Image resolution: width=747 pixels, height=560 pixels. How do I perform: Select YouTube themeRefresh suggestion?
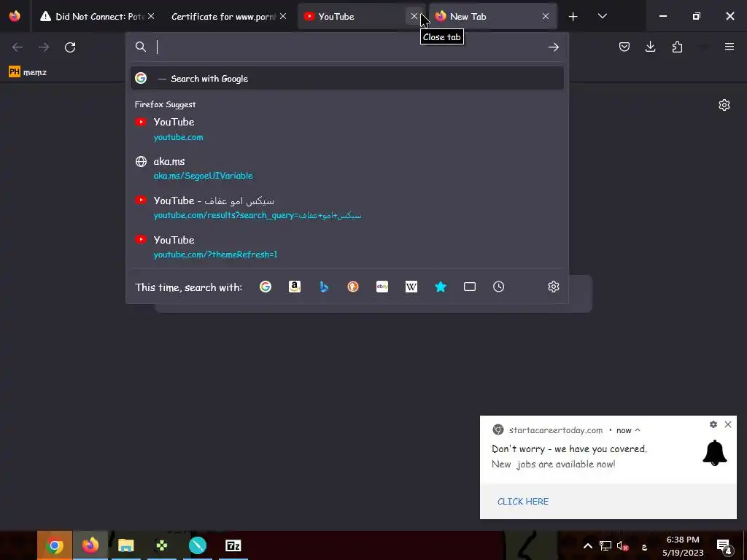[347, 247]
